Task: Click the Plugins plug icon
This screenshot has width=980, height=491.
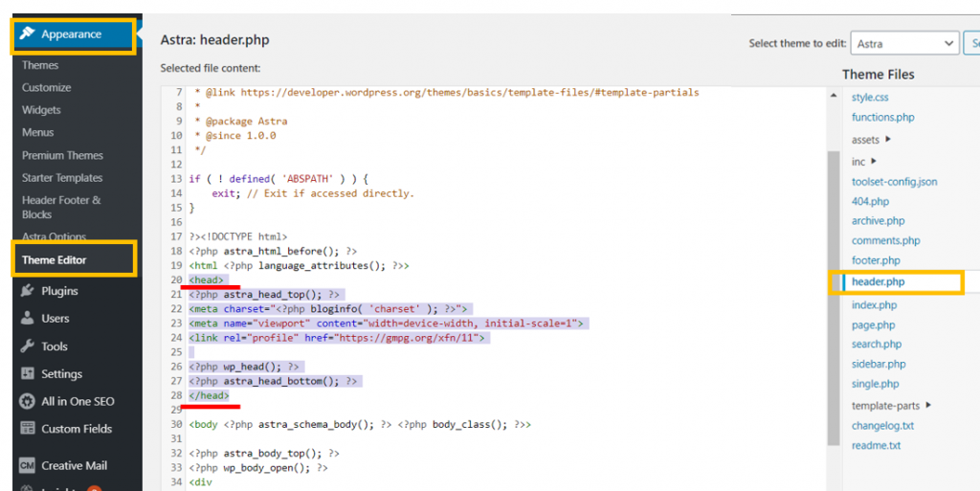Action: pos(26,291)
